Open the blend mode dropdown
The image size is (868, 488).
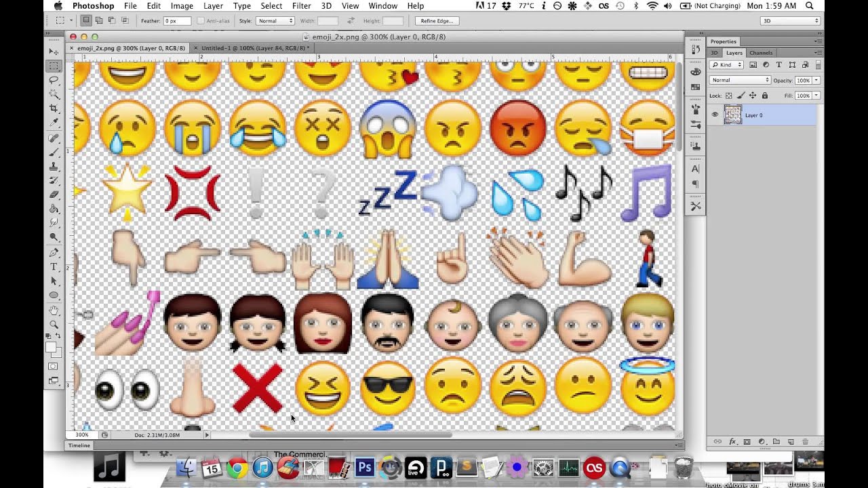(x=740, y=80)
